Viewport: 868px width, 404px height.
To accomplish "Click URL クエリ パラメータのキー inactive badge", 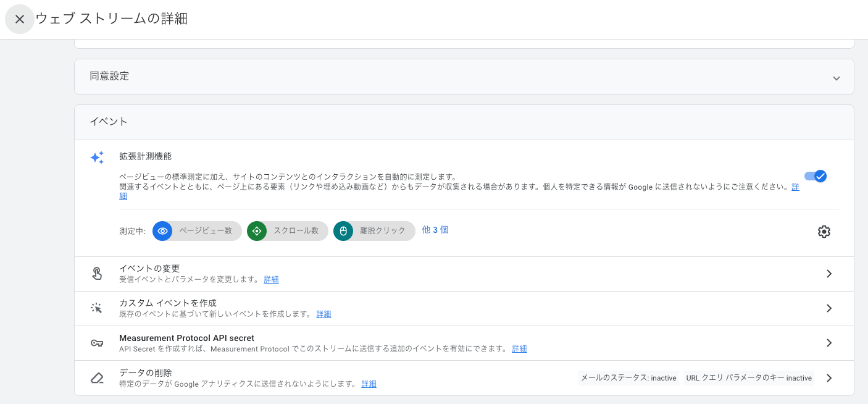I will pyautogui.click(x=749, y=378).
